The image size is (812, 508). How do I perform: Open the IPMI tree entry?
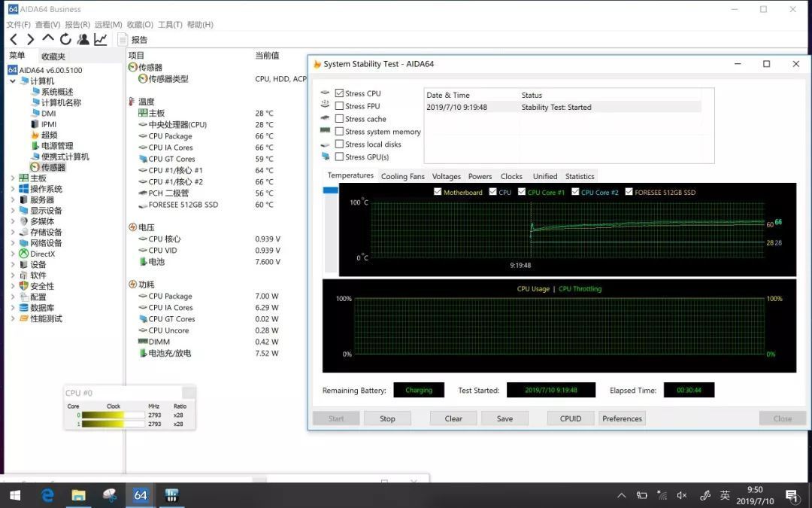pos(44,124)
